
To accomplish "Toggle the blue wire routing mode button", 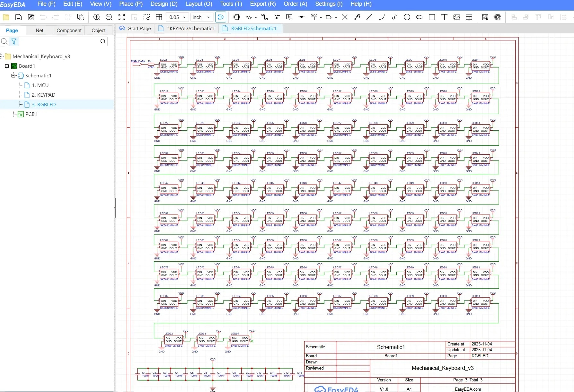I will pyautogui.click(x=221, y=17).
